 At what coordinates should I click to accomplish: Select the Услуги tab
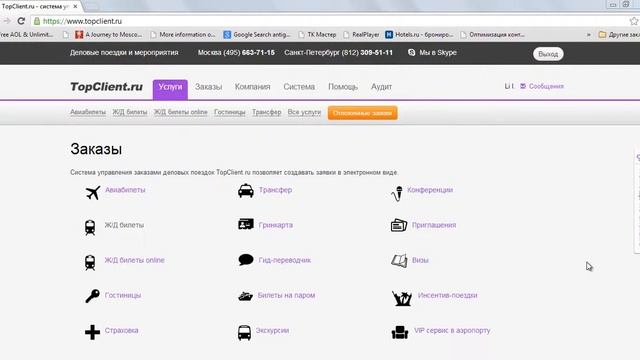(170, 89)
